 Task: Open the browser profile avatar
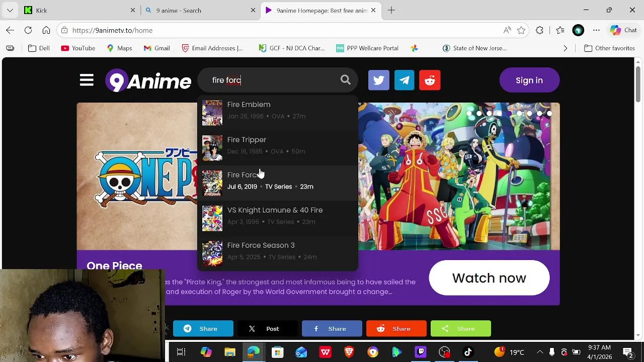pyautogui.click(x=578, y=30)
